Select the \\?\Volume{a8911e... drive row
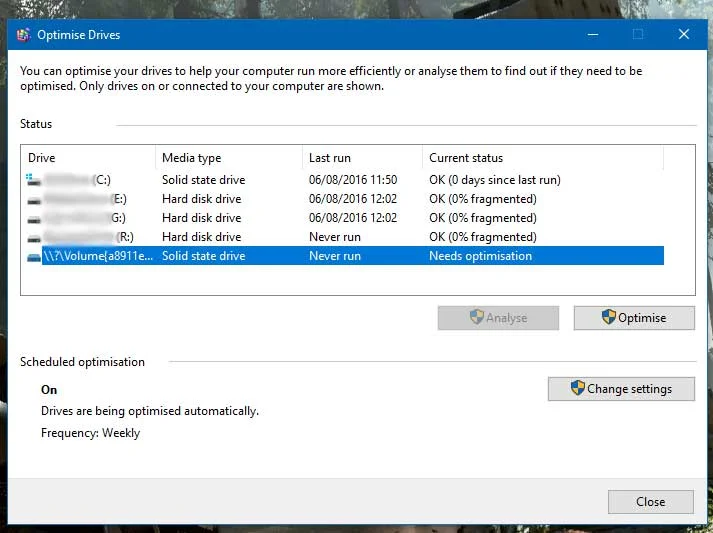713x533 pixels. (x=345, y=256)
